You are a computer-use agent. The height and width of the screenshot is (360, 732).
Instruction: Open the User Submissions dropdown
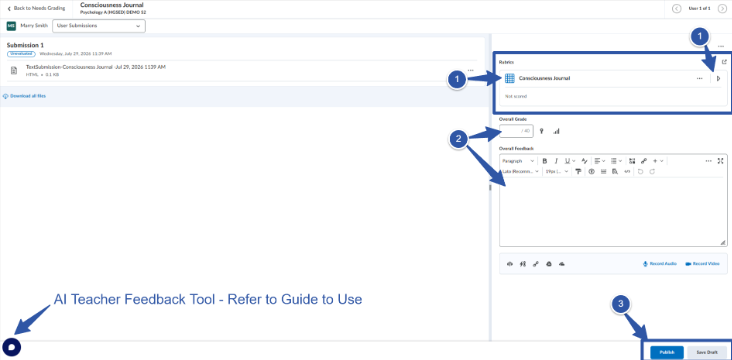[x=99, y=26]
